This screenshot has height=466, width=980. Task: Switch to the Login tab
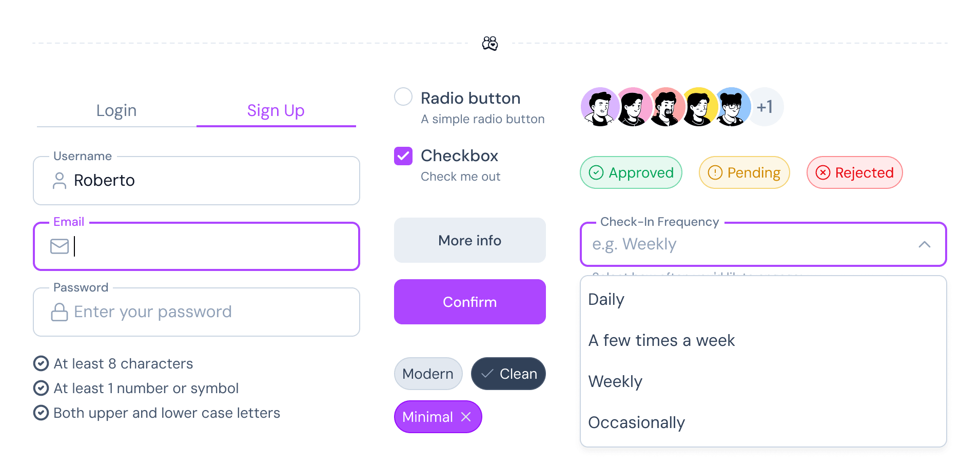116,110
